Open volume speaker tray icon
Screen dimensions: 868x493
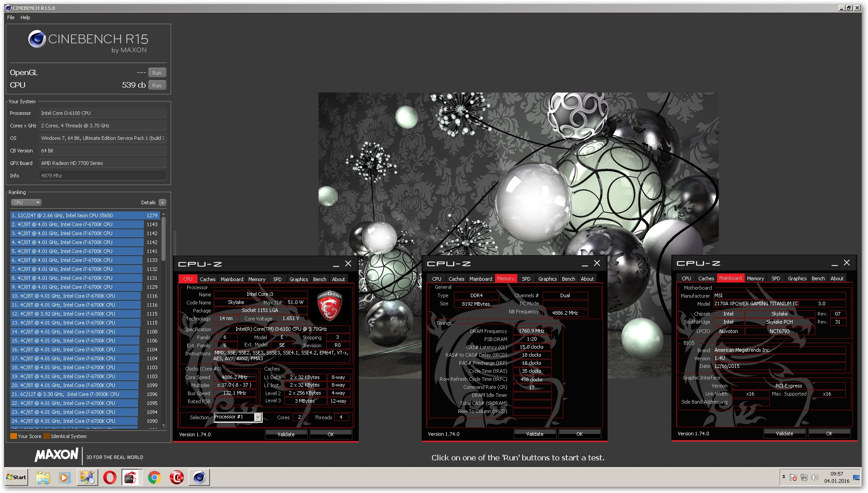click(815, 478)
